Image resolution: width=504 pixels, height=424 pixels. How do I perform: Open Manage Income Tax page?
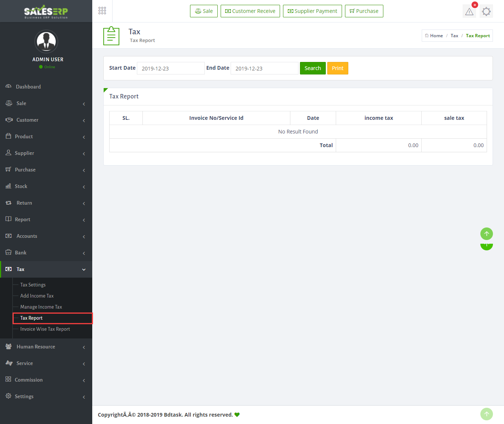point(41,307)
